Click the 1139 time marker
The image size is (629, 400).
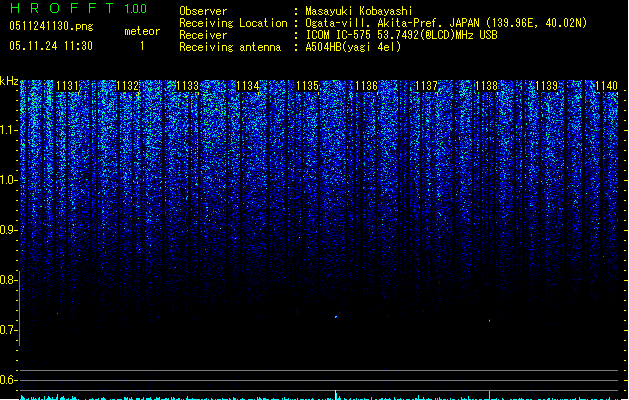546,86
